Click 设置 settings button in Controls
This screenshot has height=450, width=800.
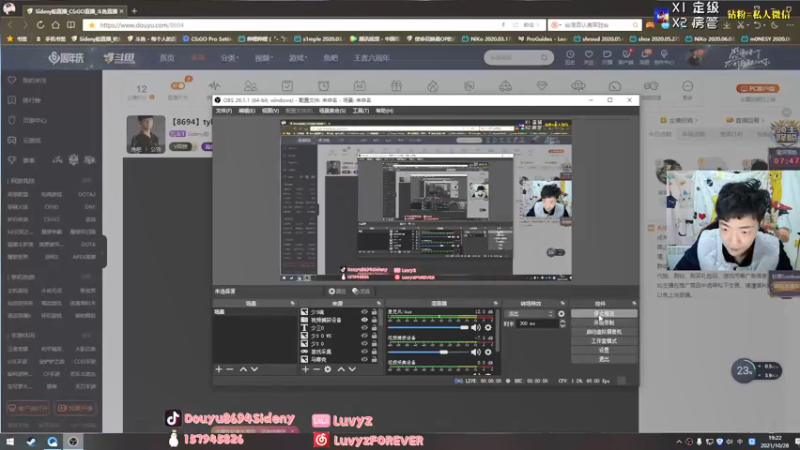point(604,351)
